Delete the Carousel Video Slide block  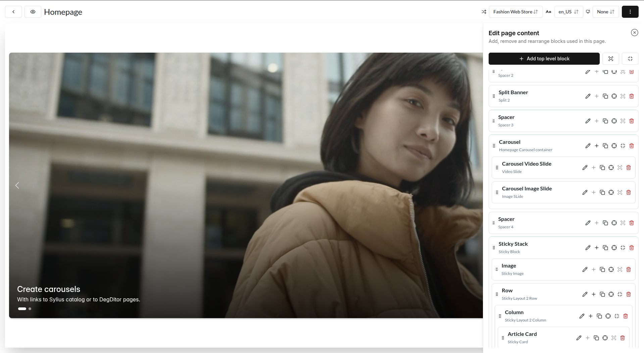(x=629, y=168)
